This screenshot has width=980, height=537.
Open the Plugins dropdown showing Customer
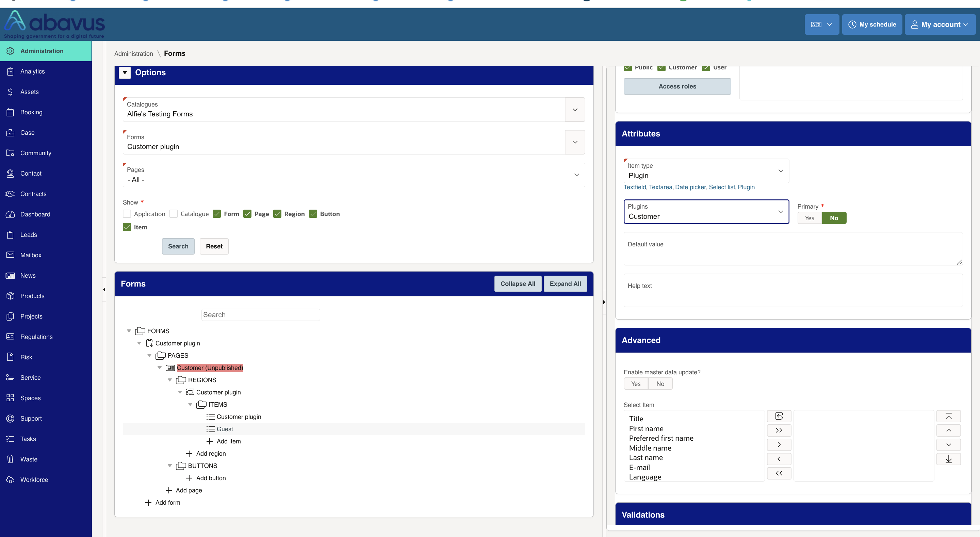(706, 212)
